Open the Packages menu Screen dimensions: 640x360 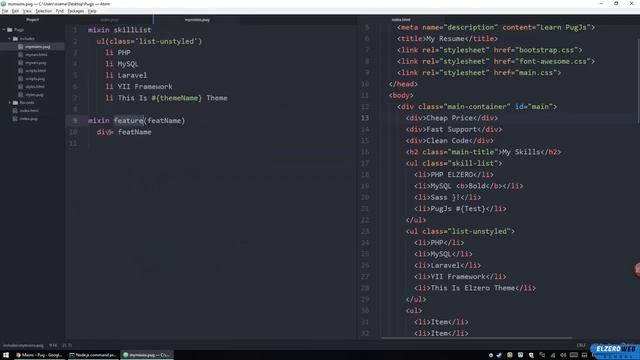pos(76,11)
